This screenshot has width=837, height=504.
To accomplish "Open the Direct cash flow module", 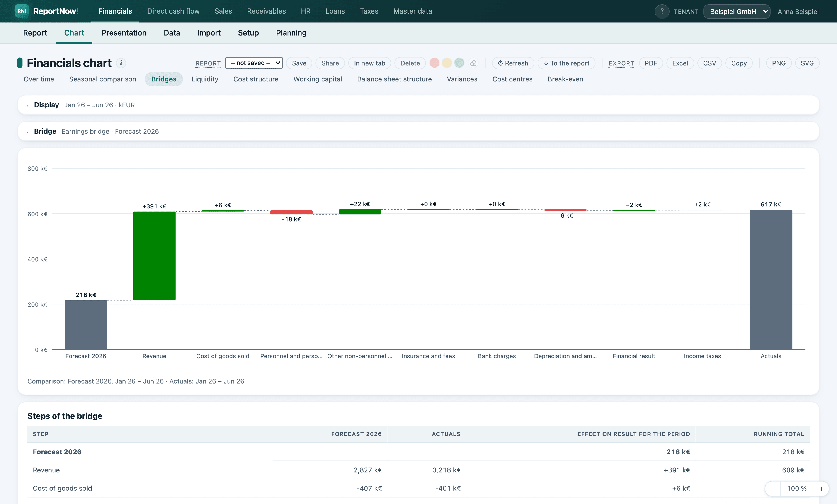I will click(173, 11).
